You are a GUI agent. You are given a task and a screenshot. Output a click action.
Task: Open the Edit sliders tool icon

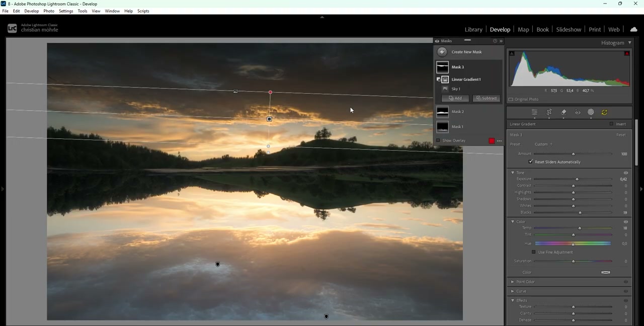535,112
